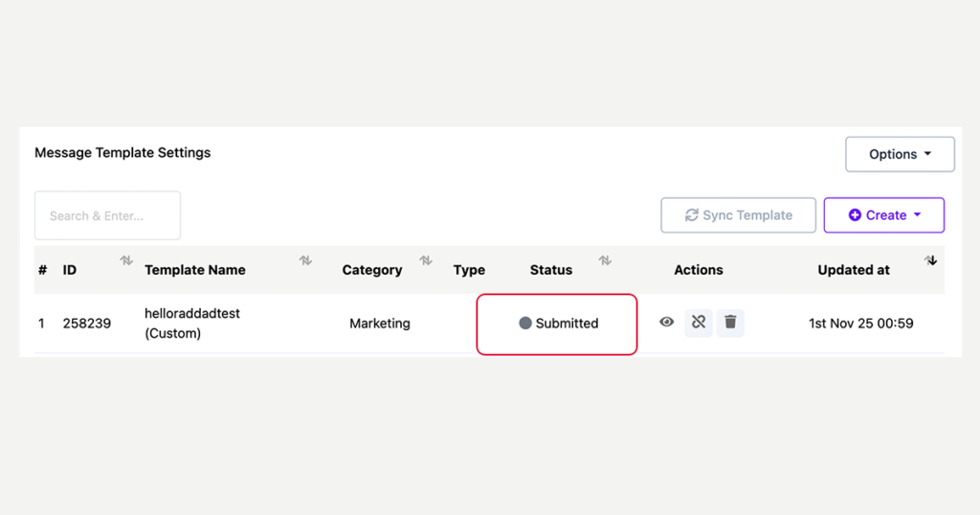Viewport: 980px width, 515px height.
Task: Click the Message Template Settings heading
Action: click(x=122, y=152)
